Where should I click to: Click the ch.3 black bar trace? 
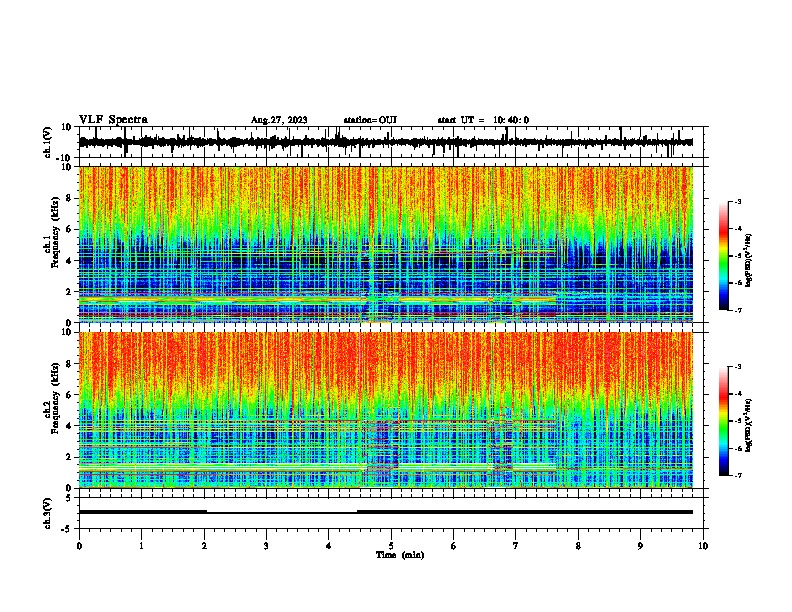pos(386,512)
